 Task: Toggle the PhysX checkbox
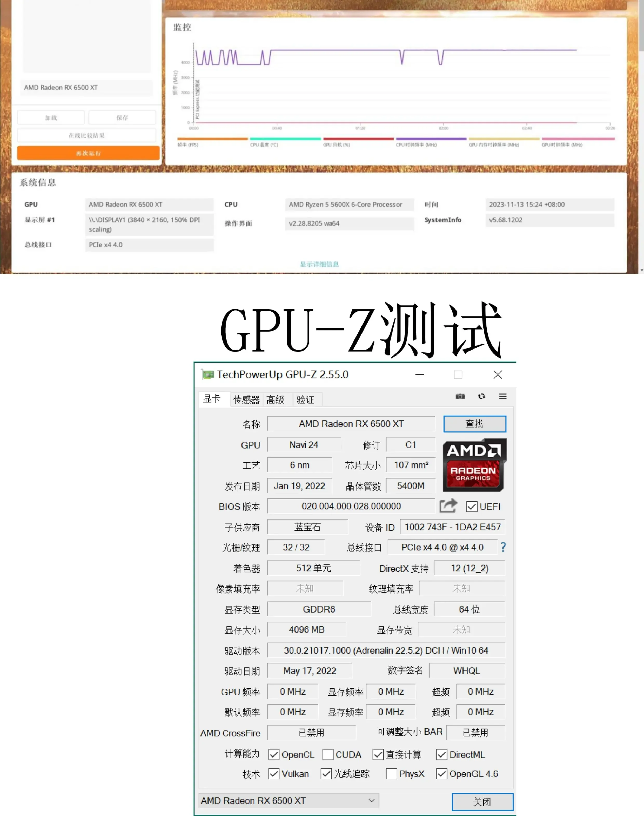pyautogui.click(x=391, y=774)
